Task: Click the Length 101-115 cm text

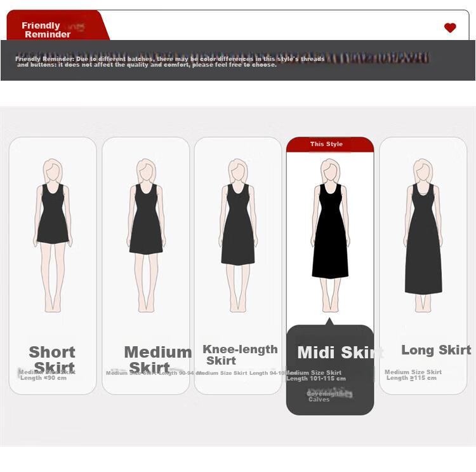Action: coord(316,379)
